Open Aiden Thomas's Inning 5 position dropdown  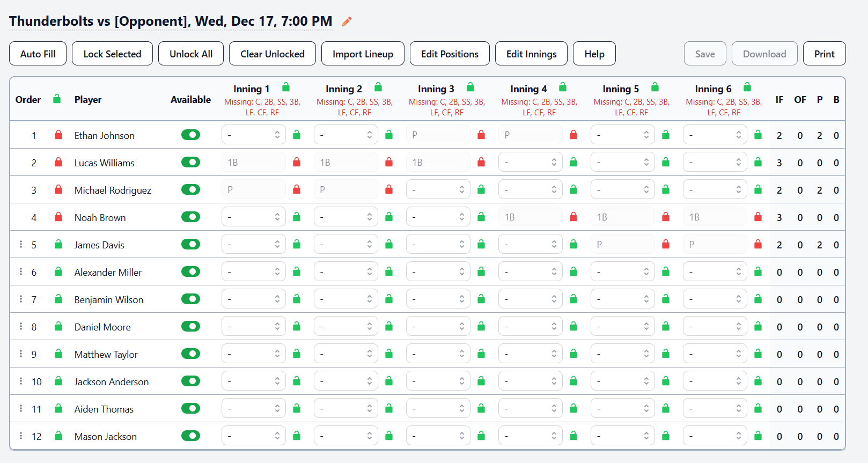(622, 409)
